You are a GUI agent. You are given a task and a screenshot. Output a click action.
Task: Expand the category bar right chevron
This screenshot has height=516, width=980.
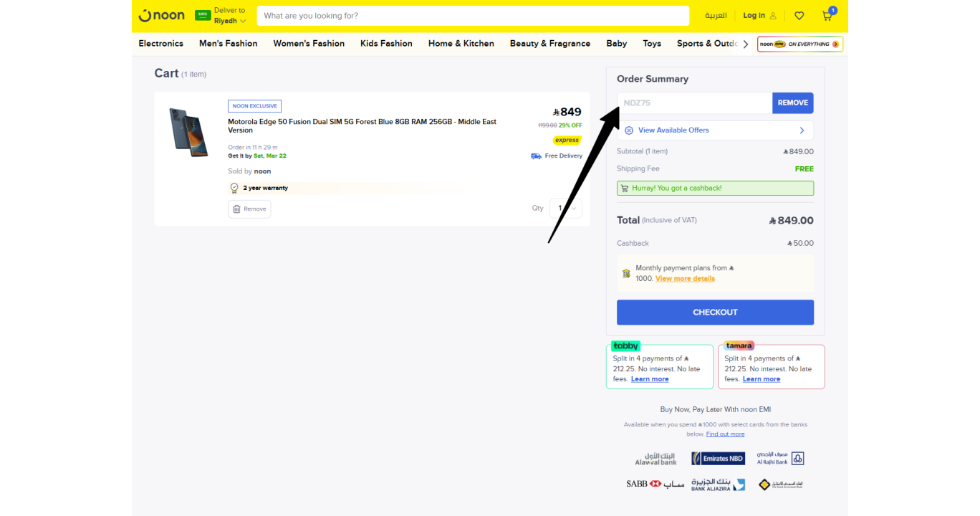(x=746, y=44)
